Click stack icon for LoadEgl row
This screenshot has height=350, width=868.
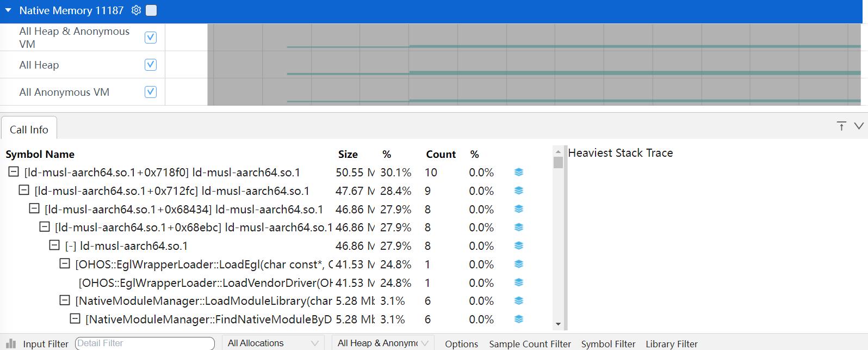[518, 264]
